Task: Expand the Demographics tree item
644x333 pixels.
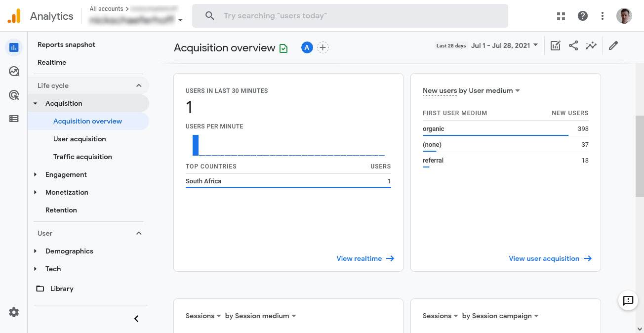Action: point(35,251)
